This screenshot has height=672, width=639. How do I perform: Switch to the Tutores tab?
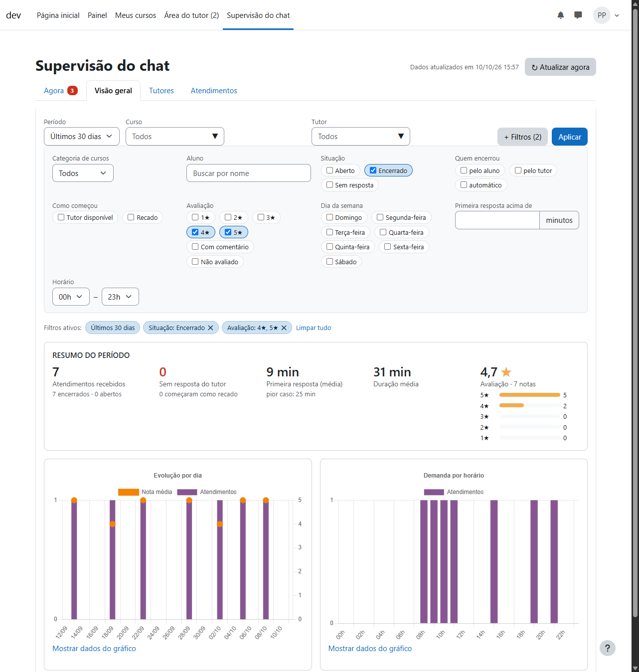161,91
